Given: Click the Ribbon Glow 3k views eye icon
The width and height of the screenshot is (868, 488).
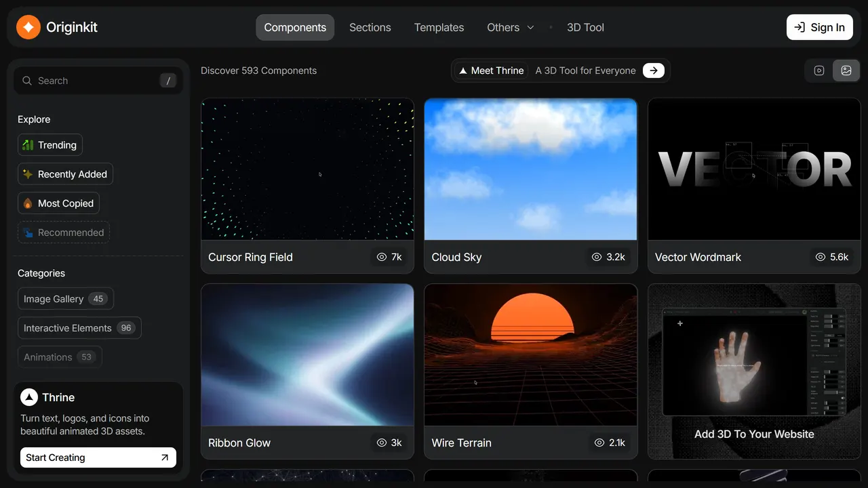Looking at the screenshot, I should 381,443.
